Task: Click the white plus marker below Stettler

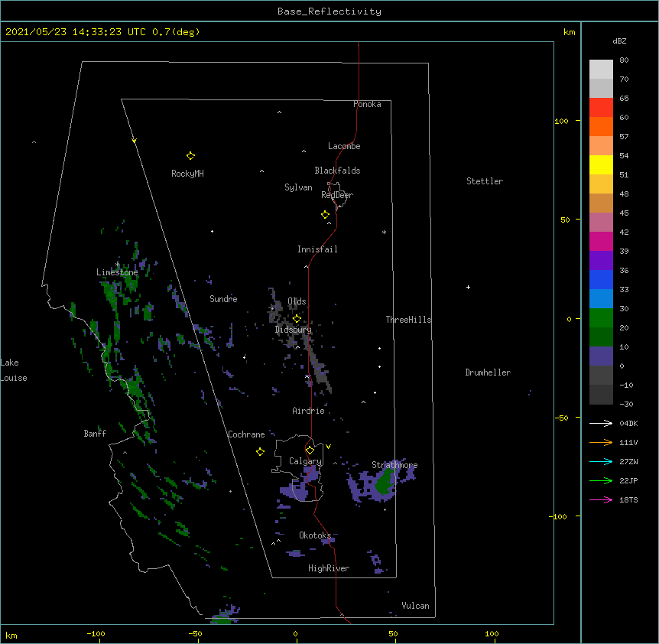Action: pyautogui.click(x=468, y=287)
